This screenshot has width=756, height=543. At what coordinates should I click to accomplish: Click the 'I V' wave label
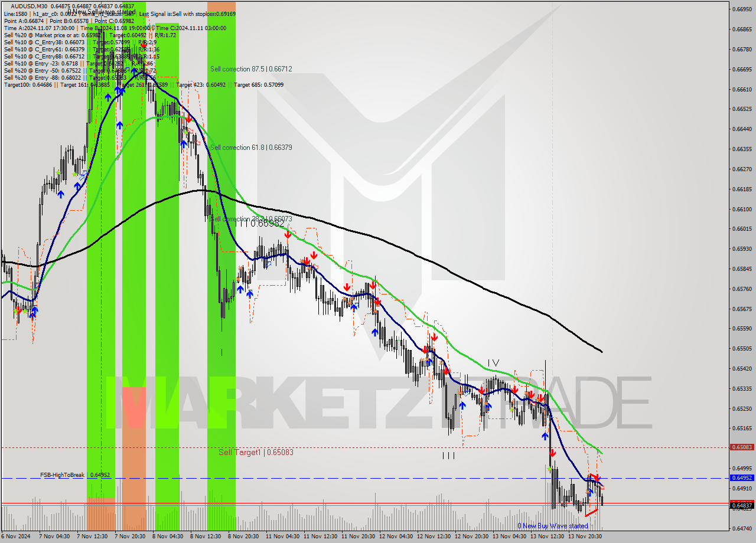[494, 362]
